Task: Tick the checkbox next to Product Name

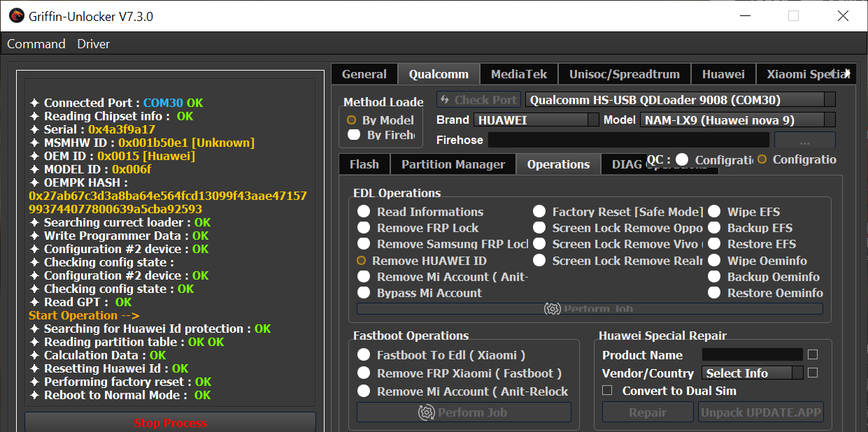Action: click(x=812, y=354)
